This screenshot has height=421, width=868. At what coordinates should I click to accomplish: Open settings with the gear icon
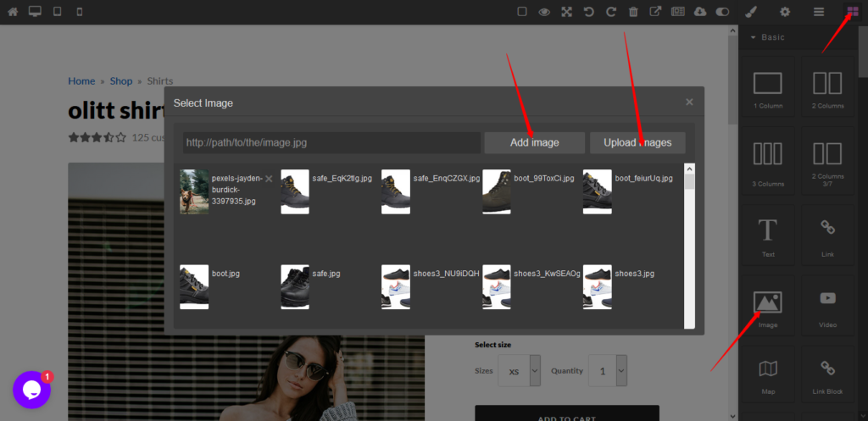coord(785,12)
